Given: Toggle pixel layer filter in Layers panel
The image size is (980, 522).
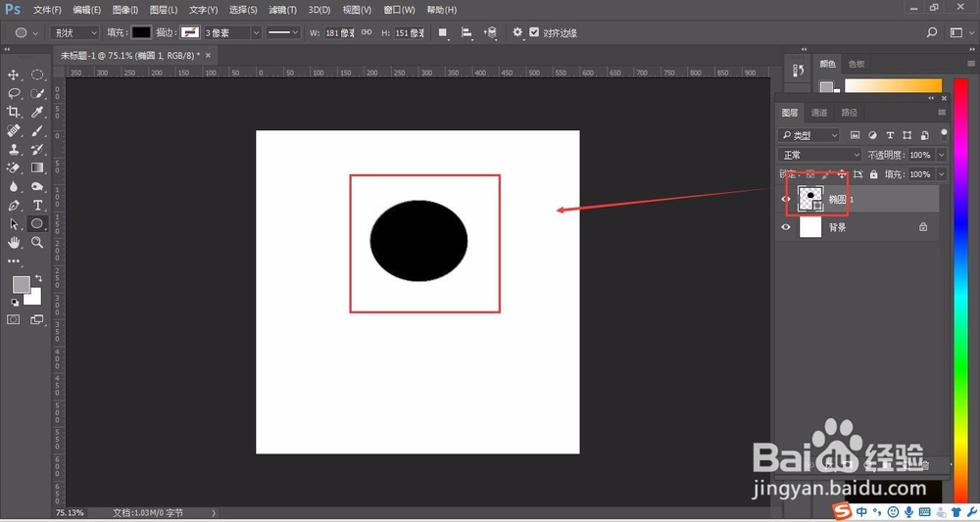Looking at the screenshot, I should click(855, 135).
